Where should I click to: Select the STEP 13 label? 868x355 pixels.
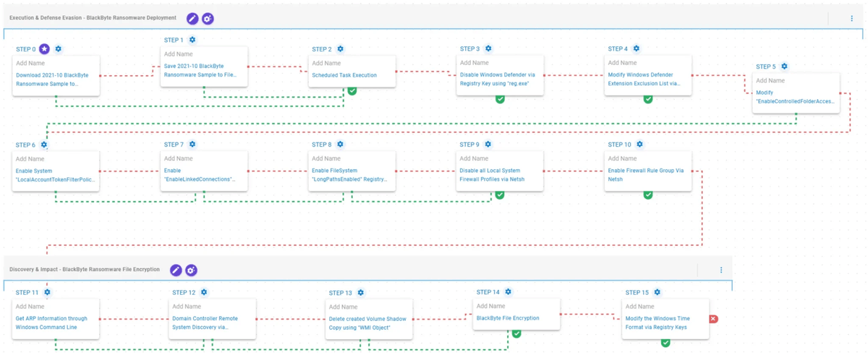point(341,293)
